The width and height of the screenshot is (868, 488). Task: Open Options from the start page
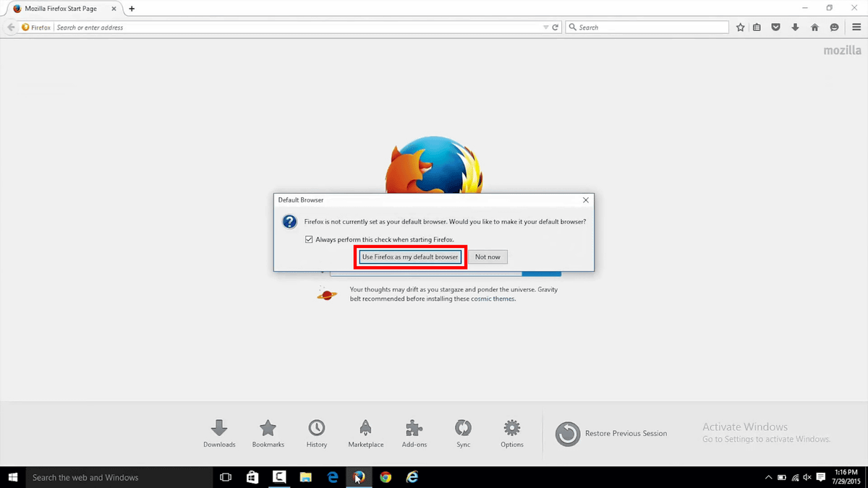point(512,434)
